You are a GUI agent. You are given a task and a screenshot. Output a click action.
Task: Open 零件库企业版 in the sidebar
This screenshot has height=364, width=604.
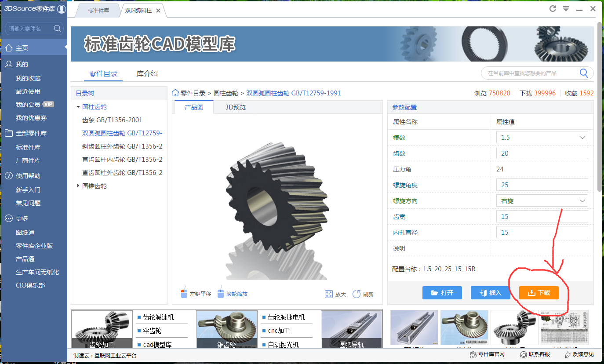tap(34, 246)
